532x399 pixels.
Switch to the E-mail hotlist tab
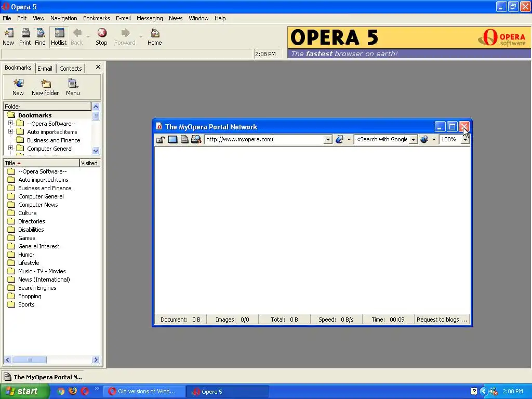45,69
